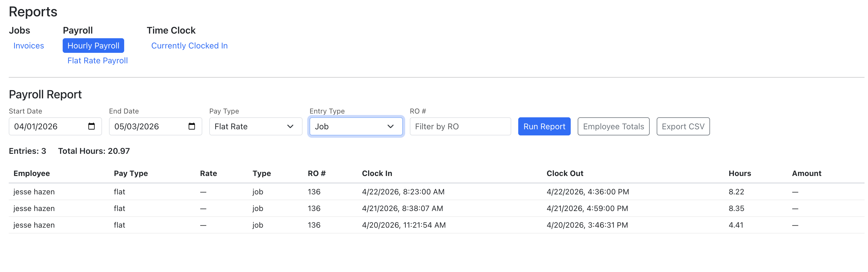Click the Employee column header

[32, 173]
